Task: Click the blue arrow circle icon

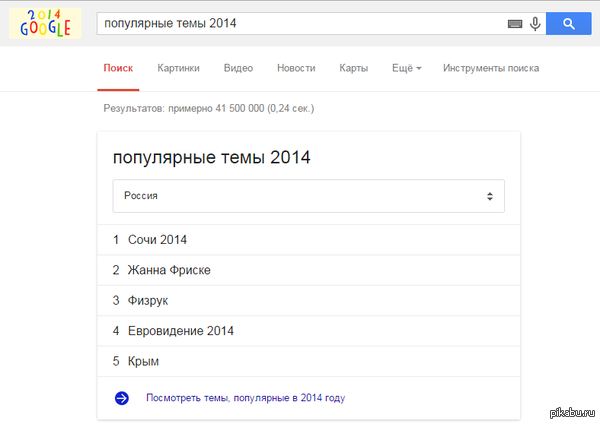Action: [x=122, y=398]
